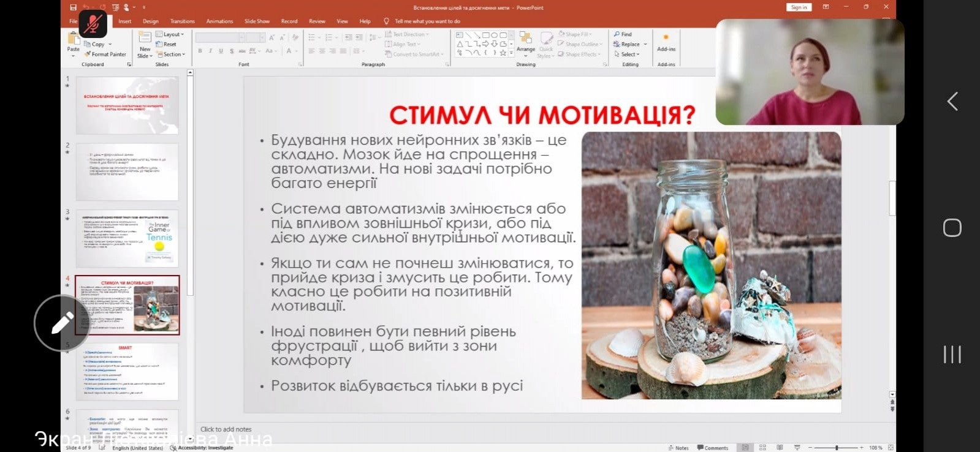Tap the muted microphone overlay icon

click(93, 24)
